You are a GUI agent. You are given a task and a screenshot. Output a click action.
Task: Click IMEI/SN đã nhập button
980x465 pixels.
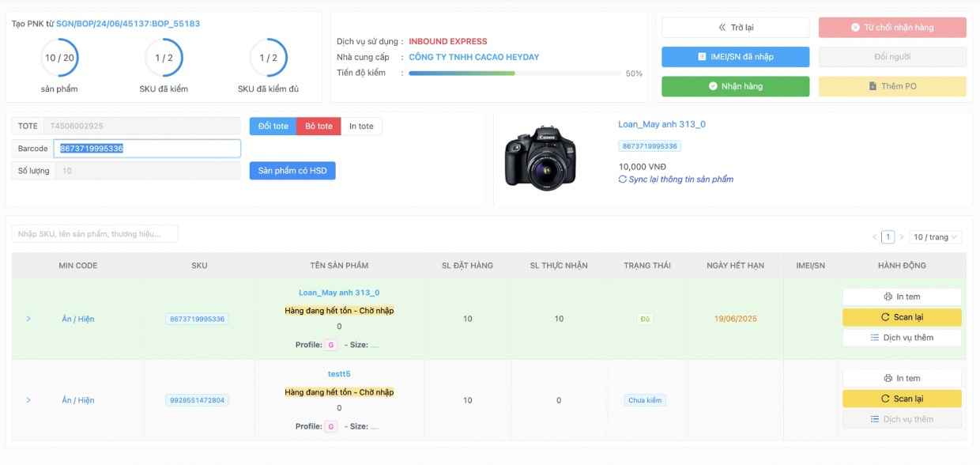(x=735, y=57)
